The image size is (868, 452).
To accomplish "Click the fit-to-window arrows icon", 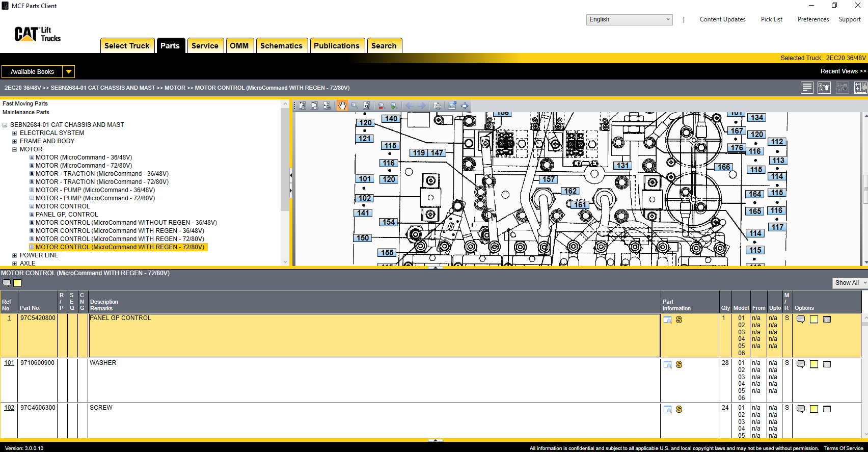I will (465, 105).
